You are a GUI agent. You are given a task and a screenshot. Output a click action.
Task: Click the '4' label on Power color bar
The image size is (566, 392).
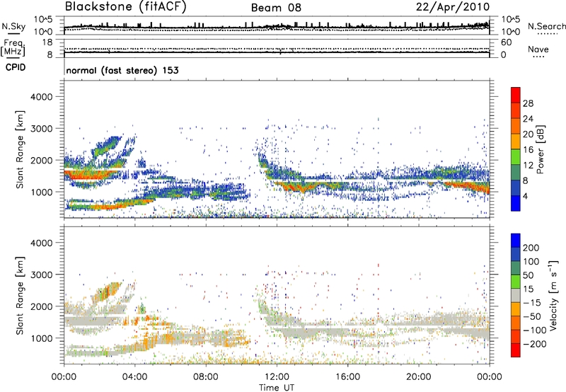[x=525, y=197]
